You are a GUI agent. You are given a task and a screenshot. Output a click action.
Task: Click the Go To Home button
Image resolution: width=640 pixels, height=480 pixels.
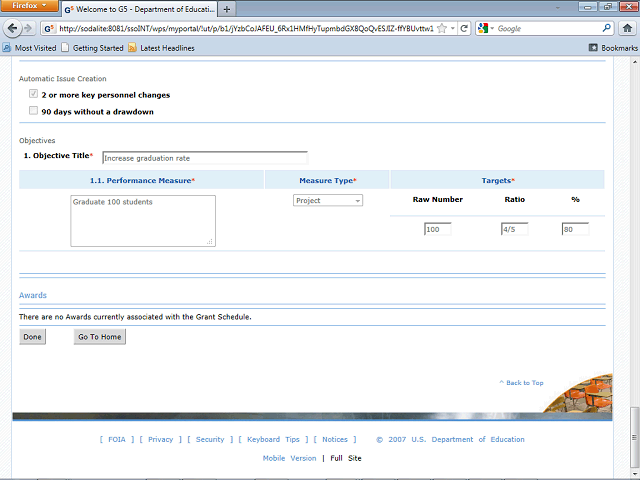click(100, 337)
